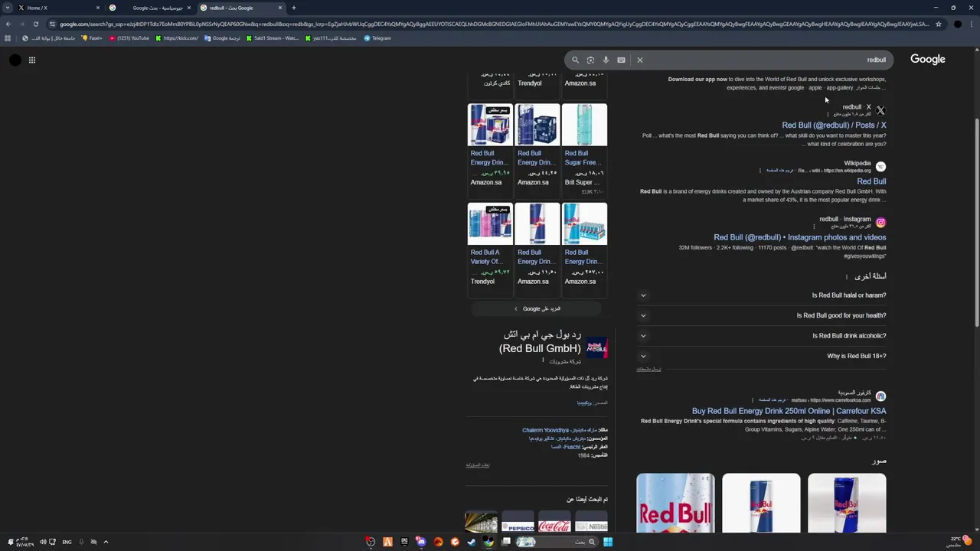Switch the ENG input language indicator

click(67, 542)
